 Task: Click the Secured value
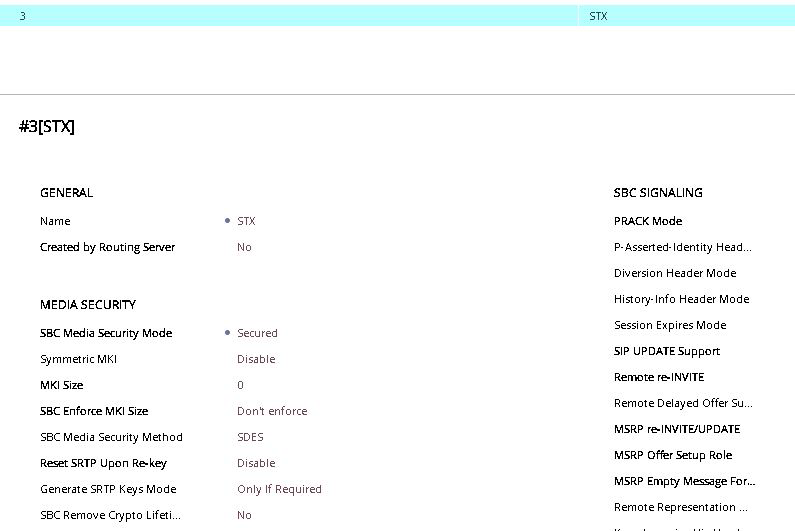(258, 333)
